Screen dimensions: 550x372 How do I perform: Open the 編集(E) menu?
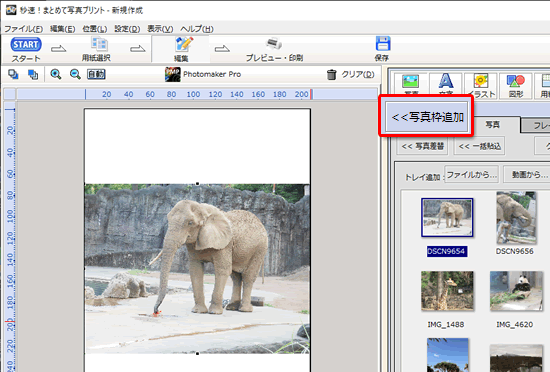click(x=62, y=29)
